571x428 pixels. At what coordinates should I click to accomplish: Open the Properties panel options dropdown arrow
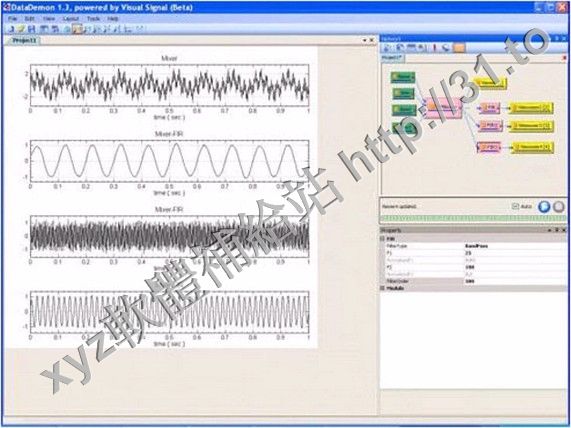(x=550, y=230)
